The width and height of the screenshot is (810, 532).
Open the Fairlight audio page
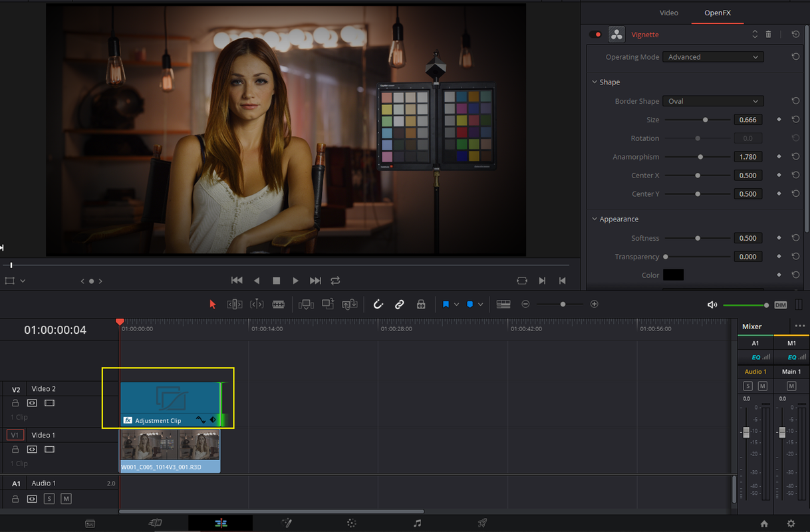[417, 523]
